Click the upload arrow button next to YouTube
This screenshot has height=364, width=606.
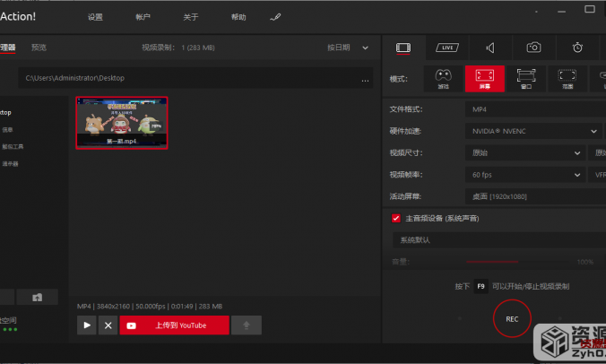click(x=247, y=325)
